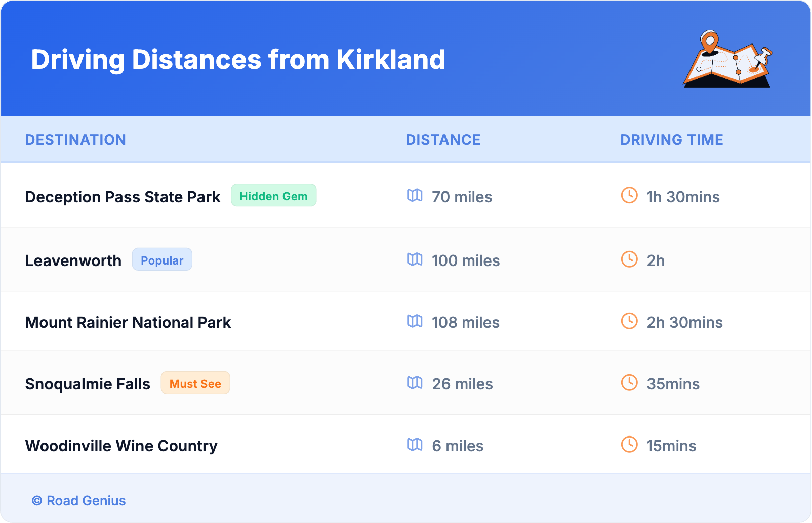Click the map icon beside 6 miles

click(415, 445)
